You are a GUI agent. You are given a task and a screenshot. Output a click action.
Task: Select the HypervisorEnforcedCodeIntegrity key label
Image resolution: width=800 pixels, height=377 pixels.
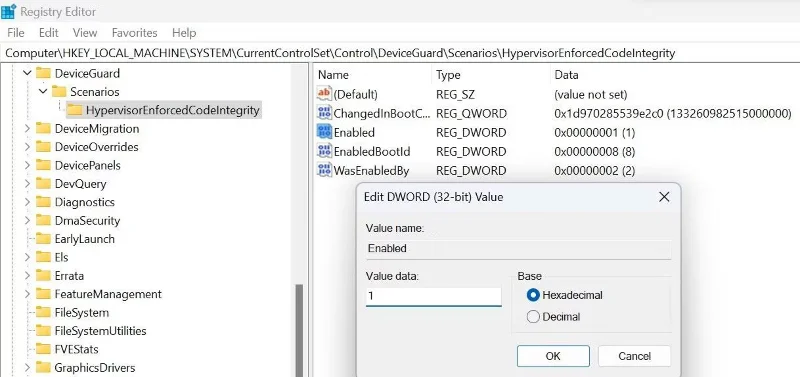172,110
